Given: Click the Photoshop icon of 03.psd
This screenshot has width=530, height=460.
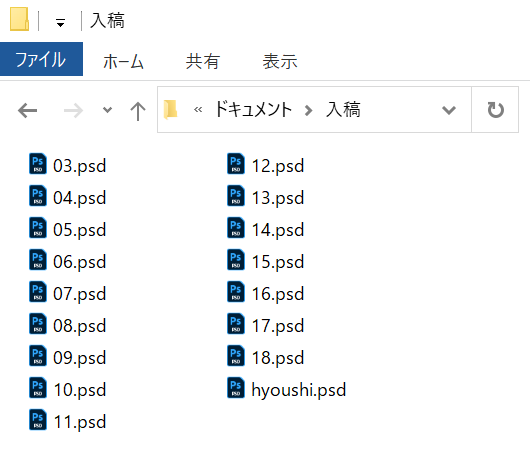Looking at the screenshot, I should click(x=38, y=164).
